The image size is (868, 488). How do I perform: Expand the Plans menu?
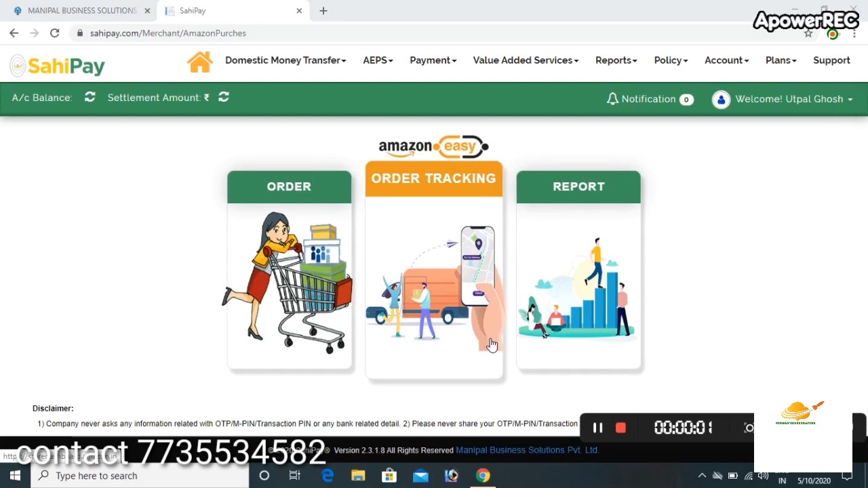(781, 60)
